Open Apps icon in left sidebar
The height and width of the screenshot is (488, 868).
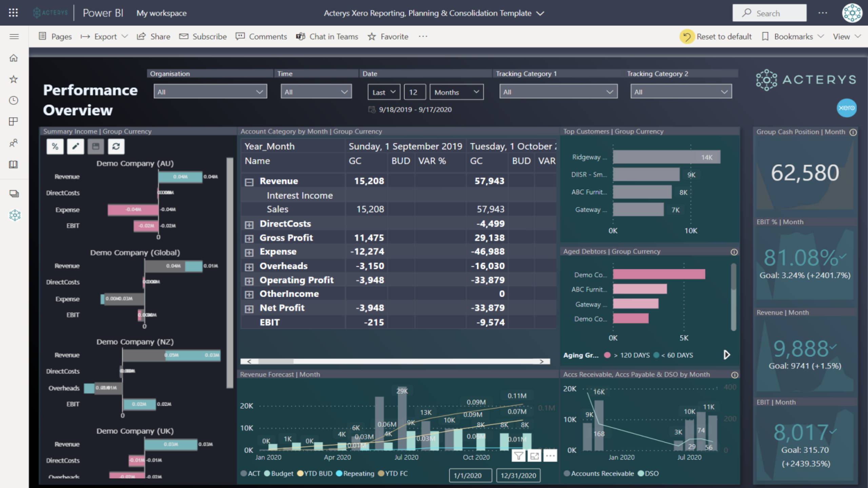pyautogui.click(x=14, y=121)
